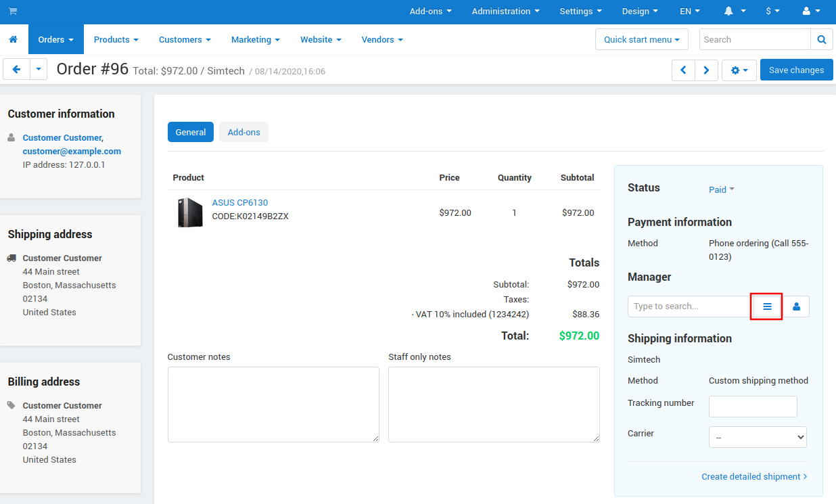Open the gear actions menu
836x504 pixels.
click(739, 70)
